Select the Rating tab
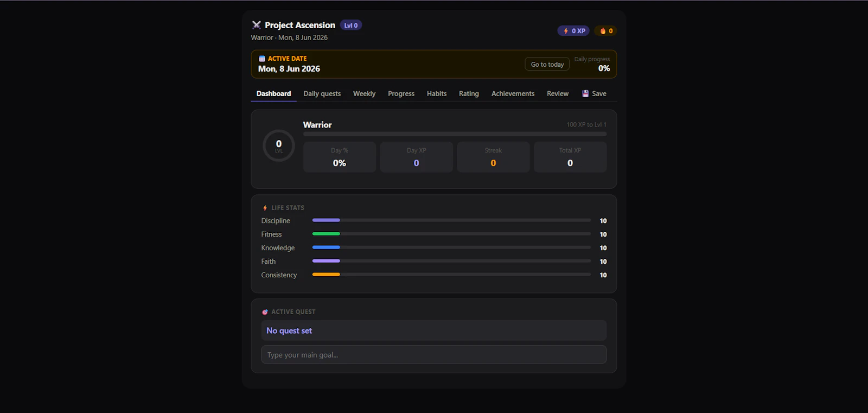Screen dimensions: 868x413 (469, 93)
